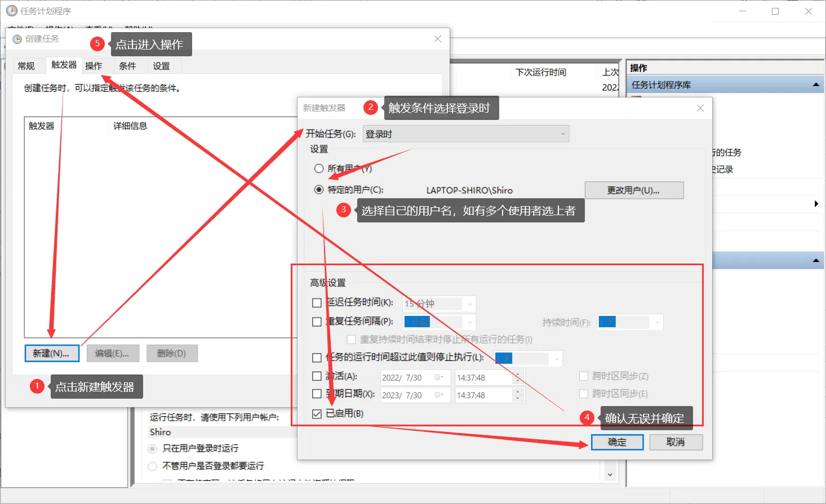
Task: Uncheck the 已启用 checkbox
Action: pos(317,414)
